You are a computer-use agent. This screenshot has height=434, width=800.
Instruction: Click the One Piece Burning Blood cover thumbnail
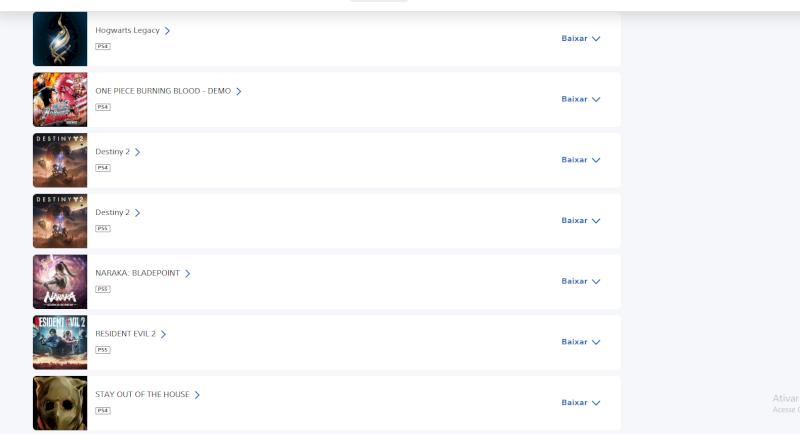[x=60, y=99]
